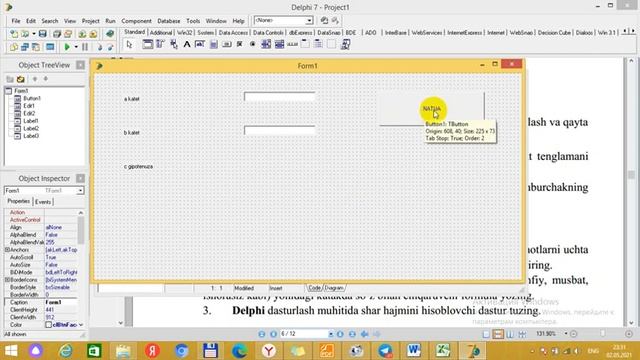Screen dimensions: 640x360
Task: Select the CheckBox component in palette
Action: [x=240, y=44]
